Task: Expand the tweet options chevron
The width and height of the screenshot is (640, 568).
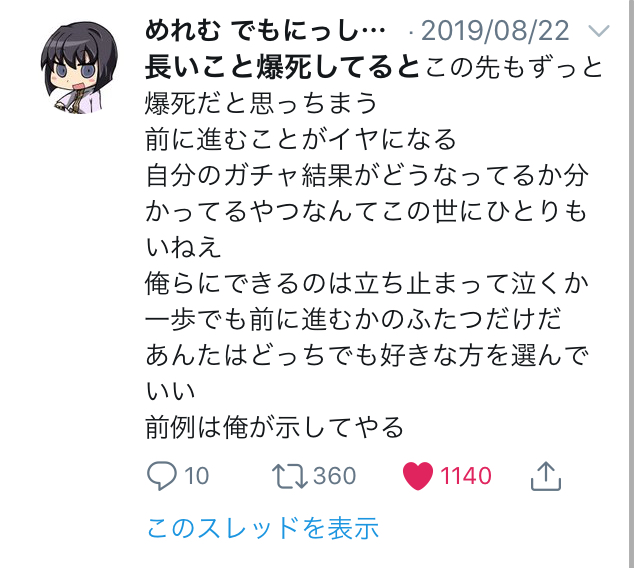Action: [x=599, y=30]
